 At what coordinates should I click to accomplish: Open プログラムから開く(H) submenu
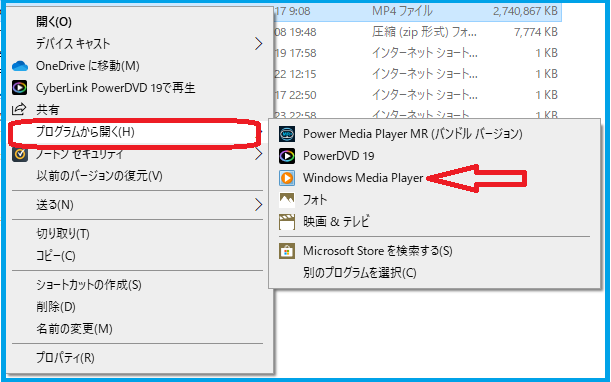(x=85, y=132)
